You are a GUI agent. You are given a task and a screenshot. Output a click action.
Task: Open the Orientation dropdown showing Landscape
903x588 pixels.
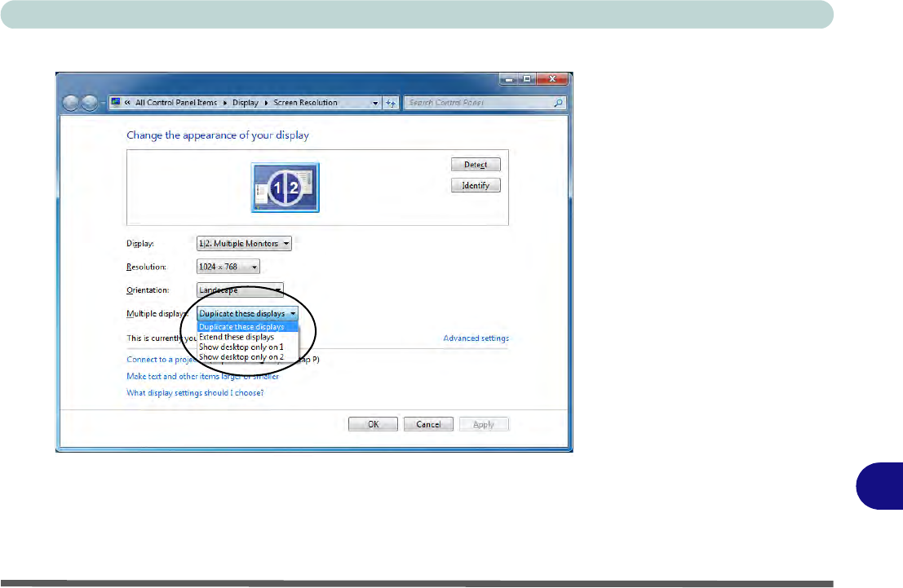coord(240,290)
